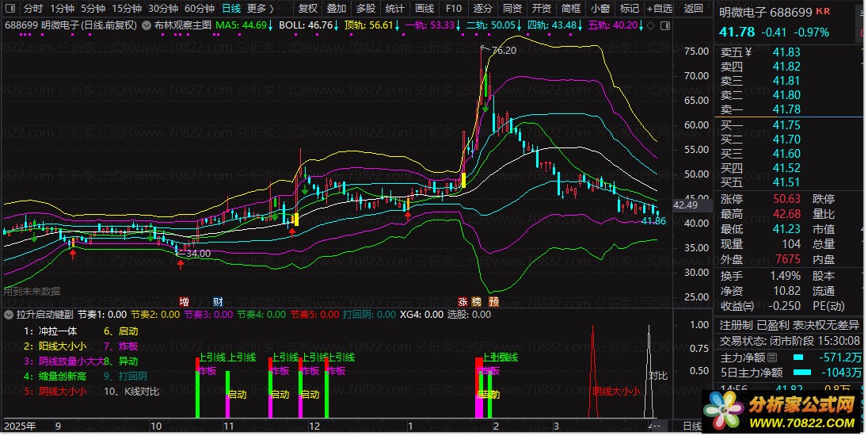Click the 涨 limit-up marker icon
Image resolution: width=868 pixels, height=436 pixels.
pos(463,301)
